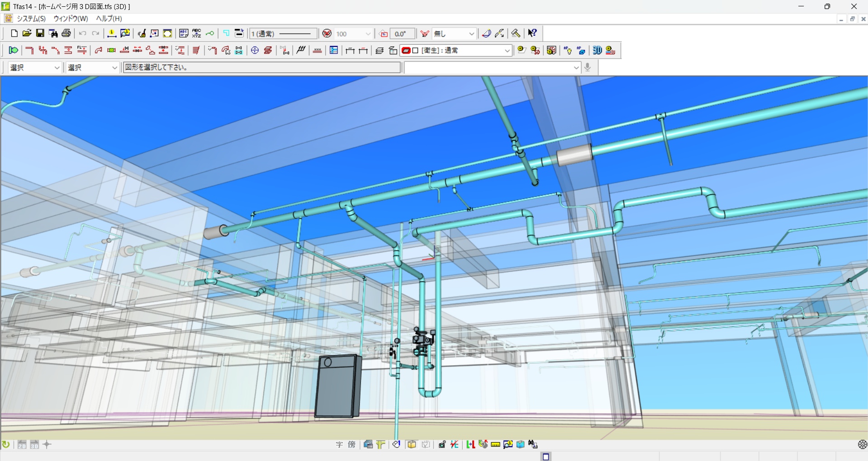Select the measure ruler icon in status bar
Image resolution: width=868 pixels, height=461 pixels.
(495, 444)
